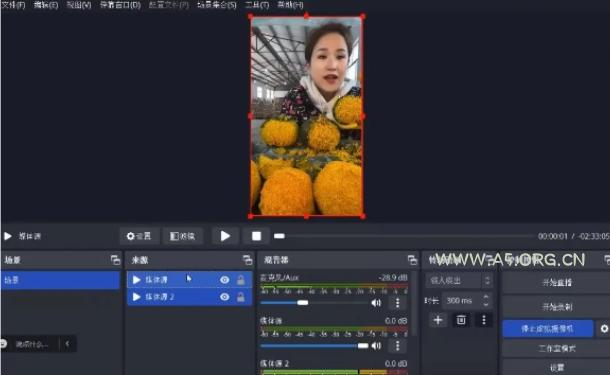This screenshot has width=610, height=375.
Task: Open the source 滤镜 filters button
Action: [x=182, y=236]
